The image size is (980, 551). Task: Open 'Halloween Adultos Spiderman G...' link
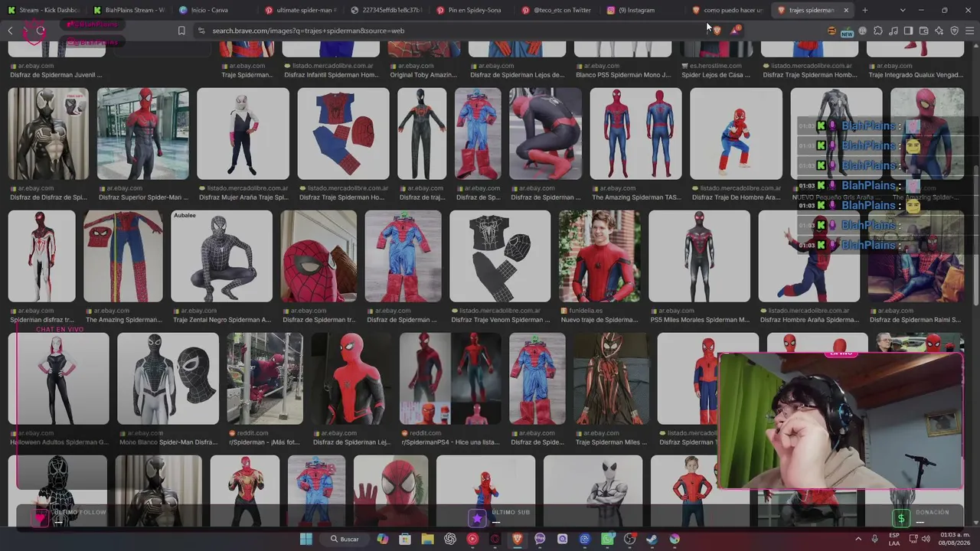click(x=59, y=442)
